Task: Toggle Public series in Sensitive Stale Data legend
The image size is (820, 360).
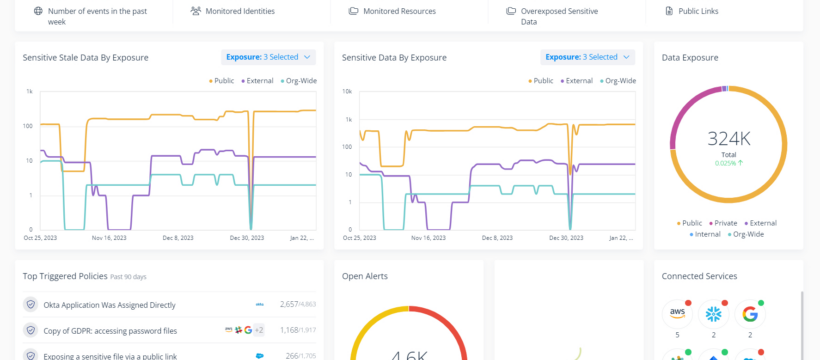Action: tap(222, 81)
